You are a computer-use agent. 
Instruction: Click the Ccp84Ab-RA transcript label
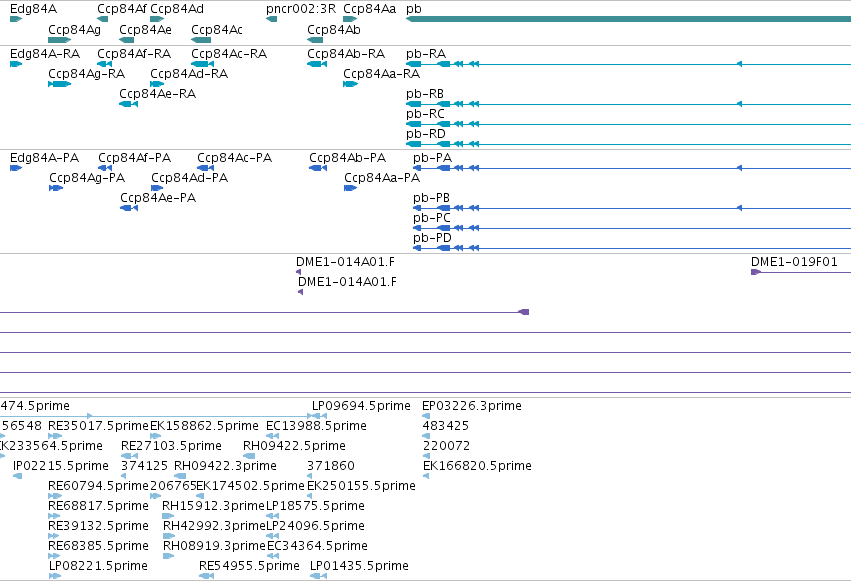(x=346, y=54)
